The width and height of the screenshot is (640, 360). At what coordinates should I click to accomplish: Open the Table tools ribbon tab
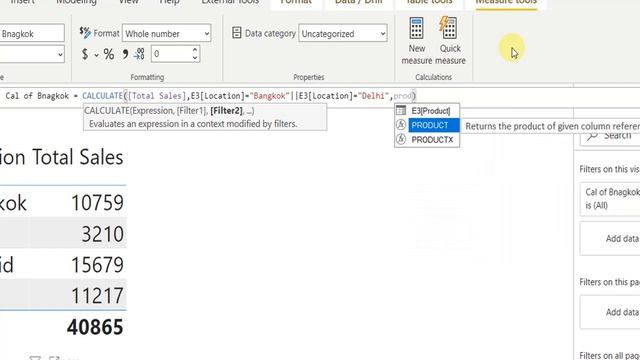pyautogui.click(x=429, y=2)
